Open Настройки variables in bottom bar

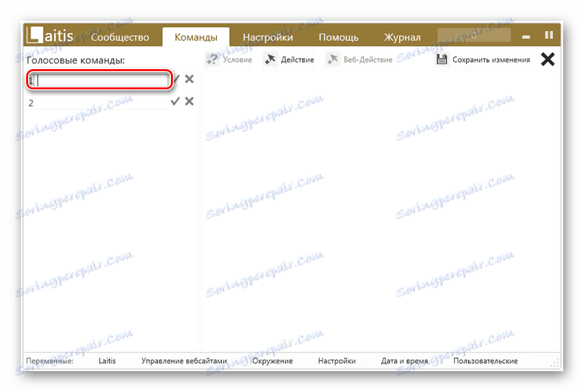click(x=337, y=361)
